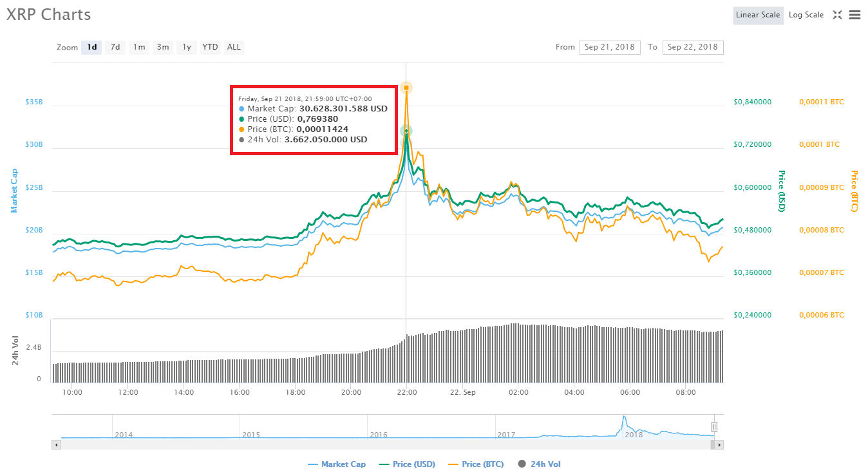Viewport: 868px width, 474px height.
Task: Click the 0,00011 BTC axis label
Action: click(x=822, y=102)
